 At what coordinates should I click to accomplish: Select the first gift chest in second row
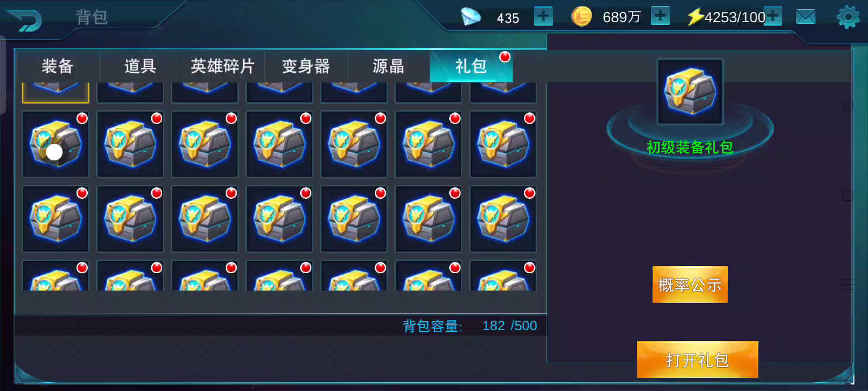(55, 144)
